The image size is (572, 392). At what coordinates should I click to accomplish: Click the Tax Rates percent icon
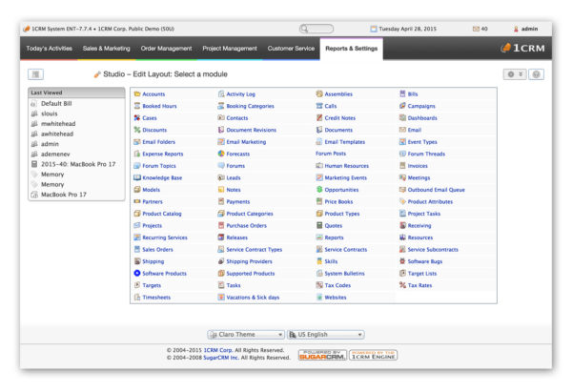pos(402,285)
